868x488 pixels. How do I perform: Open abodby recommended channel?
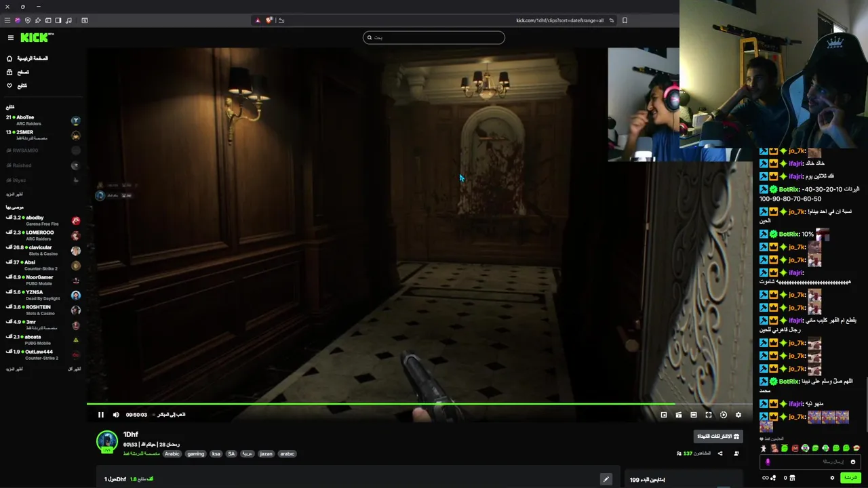pos(42,220)
